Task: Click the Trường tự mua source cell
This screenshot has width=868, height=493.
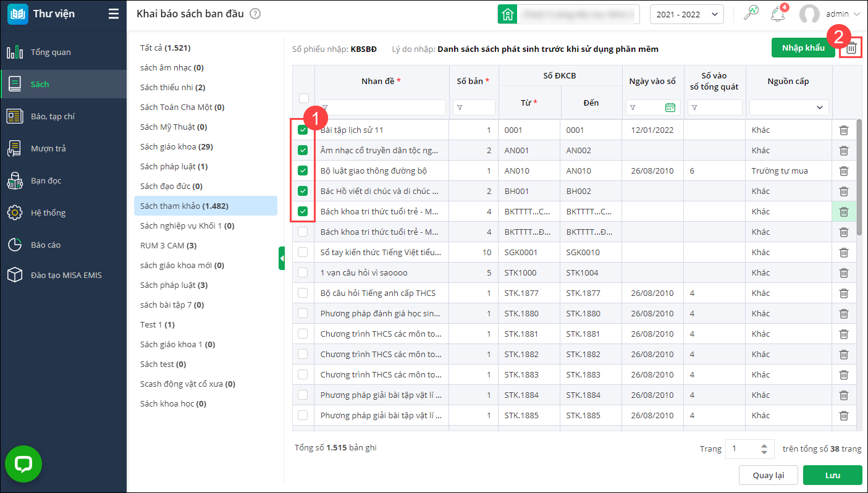Action: (789, 171)
